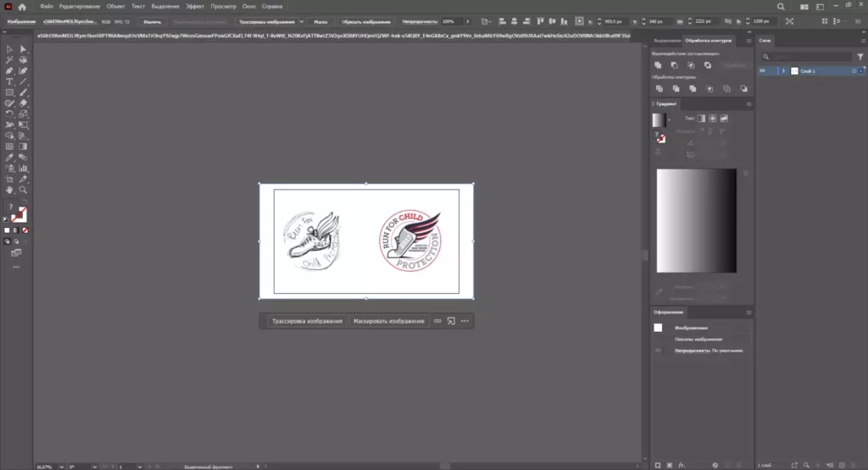Select the Rectangle tool
This screenshot has height=470, width=868.
pyautogui.click(x=9, y=93)
